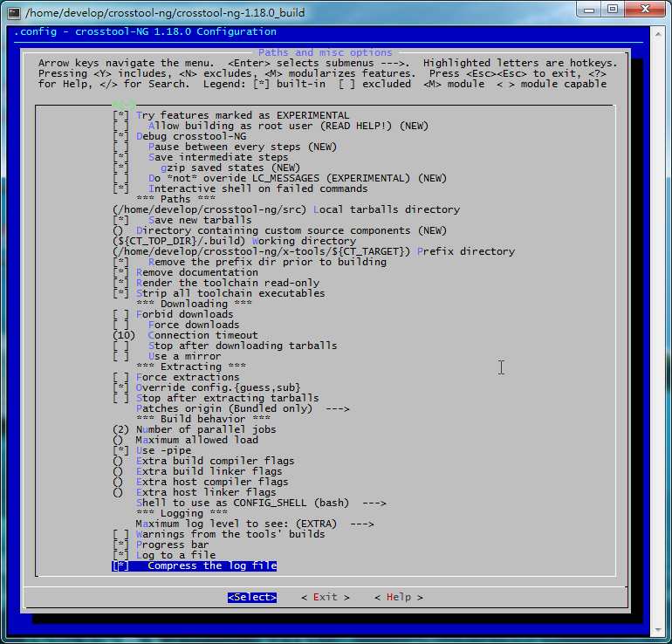Click the *** Build behavior *** section label
Viewport: 672px width, 644px height.
tap(203, 420)
